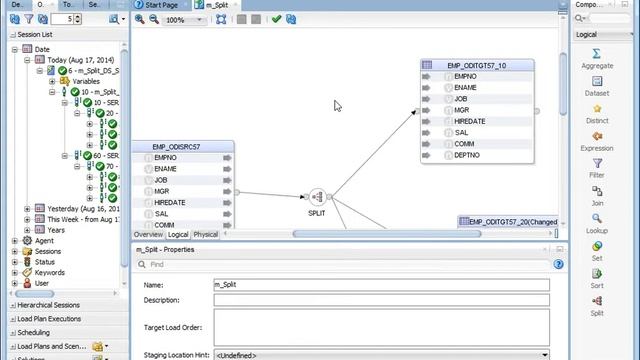This screenshot has height=360, width=640.
Task: Collapse Today (Aug 17, 2014) node
Action: click(x=27, y=60)
